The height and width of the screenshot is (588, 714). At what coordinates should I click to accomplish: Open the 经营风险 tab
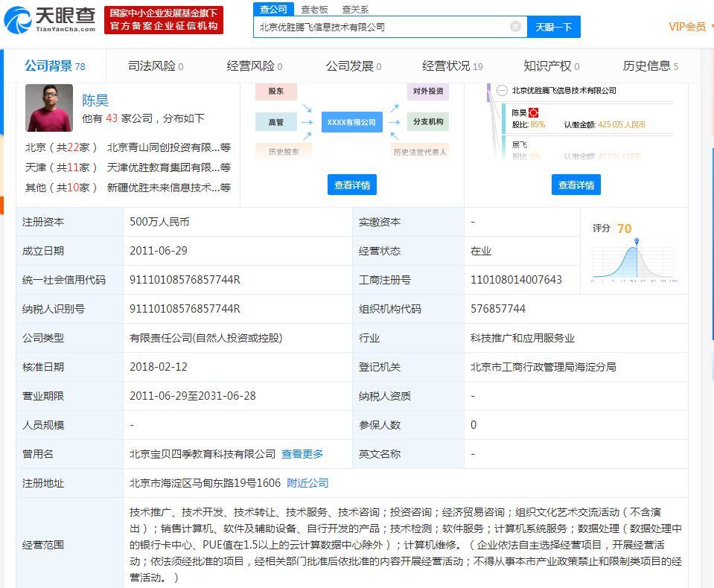click(x=254, y=66)
